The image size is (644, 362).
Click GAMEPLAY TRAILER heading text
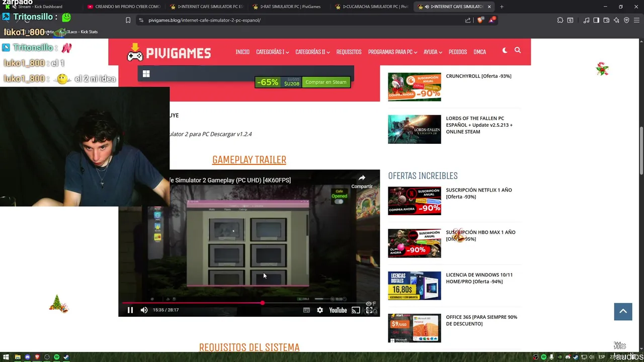(249, 159)
